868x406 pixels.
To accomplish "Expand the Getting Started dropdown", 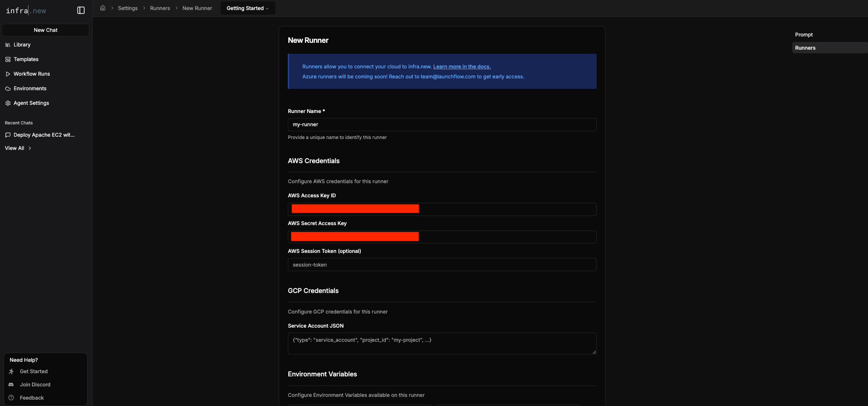I will 248,8.
